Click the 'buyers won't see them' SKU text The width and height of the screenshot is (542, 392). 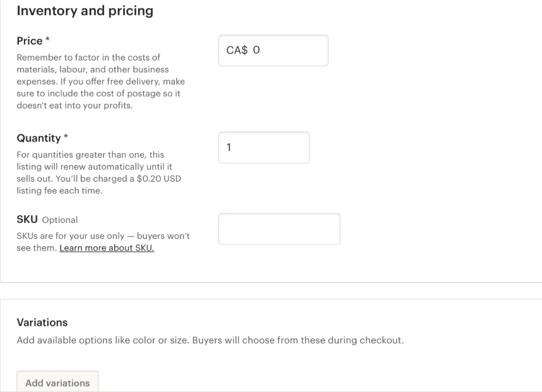pyautogui.click(x=103, y=241)
